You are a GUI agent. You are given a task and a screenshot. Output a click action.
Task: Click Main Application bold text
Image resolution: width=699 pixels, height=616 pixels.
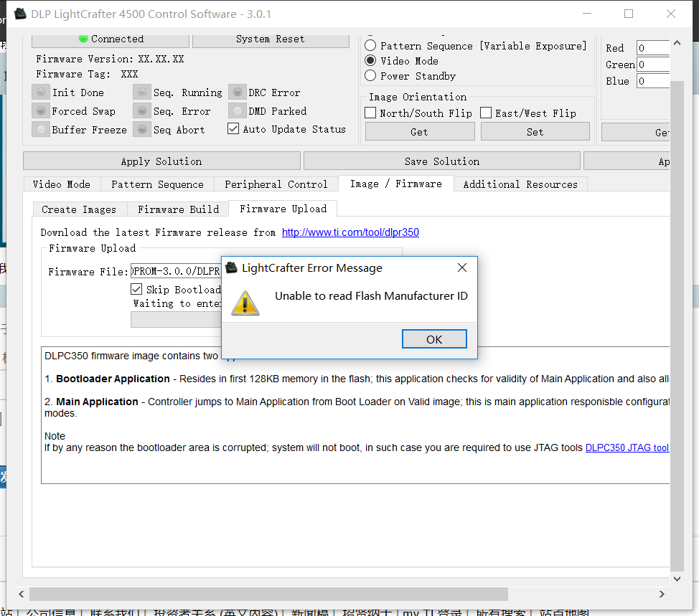click(97, 402)
